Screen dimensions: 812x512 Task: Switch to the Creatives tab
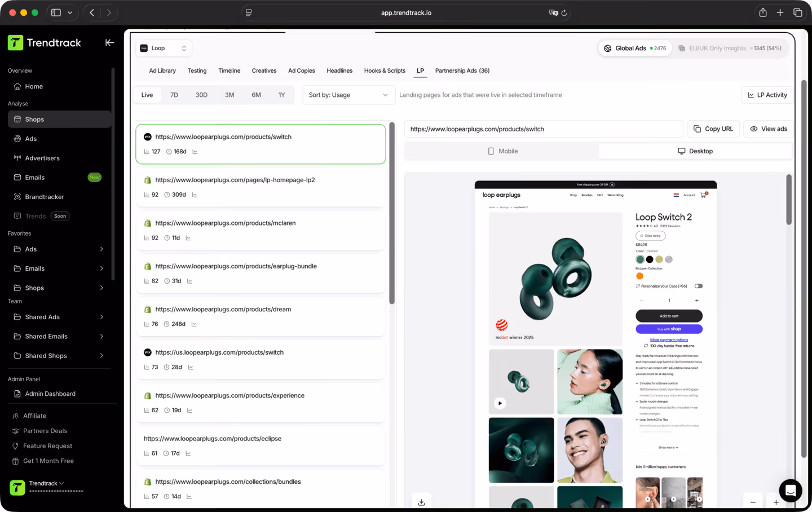264,70
